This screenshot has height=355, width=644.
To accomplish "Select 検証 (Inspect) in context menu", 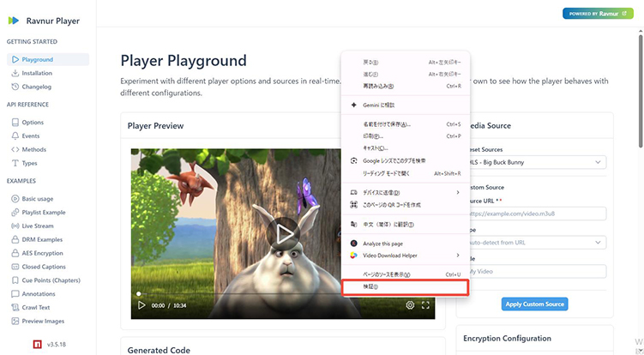I will 406,286.
